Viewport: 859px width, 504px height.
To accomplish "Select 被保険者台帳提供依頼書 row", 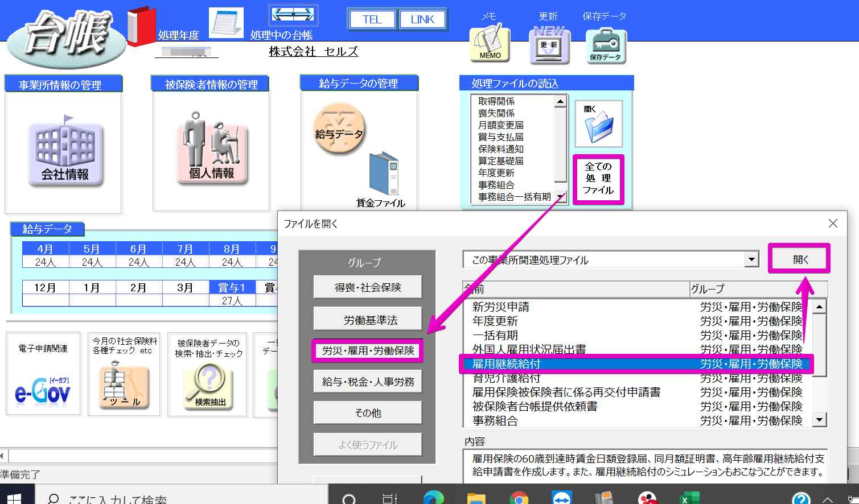I will point(637,406).
